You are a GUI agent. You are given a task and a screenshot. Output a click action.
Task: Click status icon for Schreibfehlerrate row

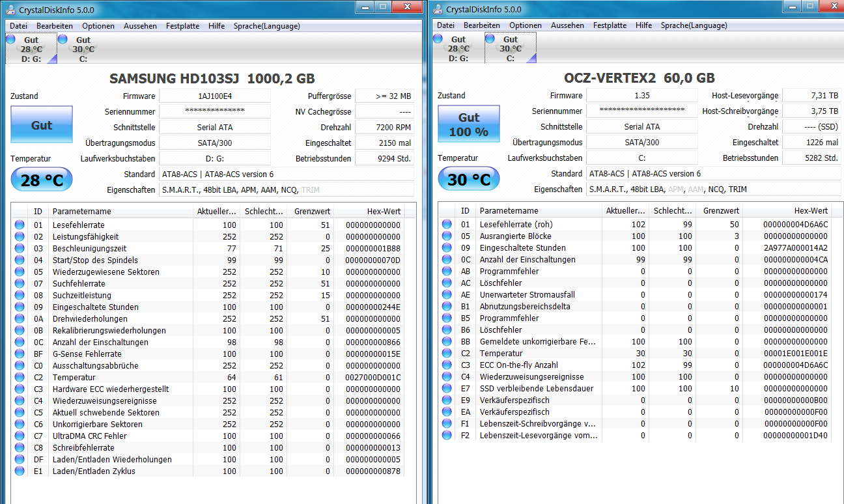[x=20, y=448]
